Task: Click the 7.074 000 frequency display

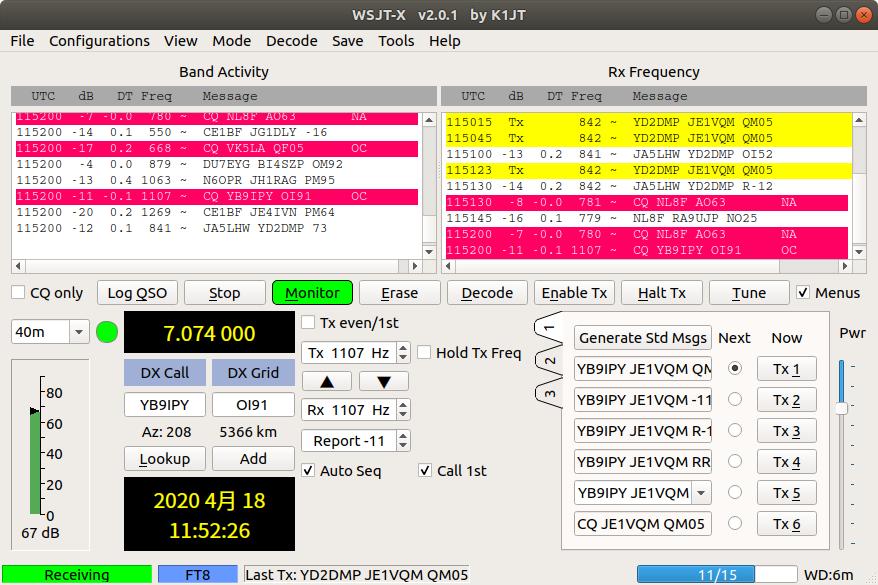Action: click(209, 333)
